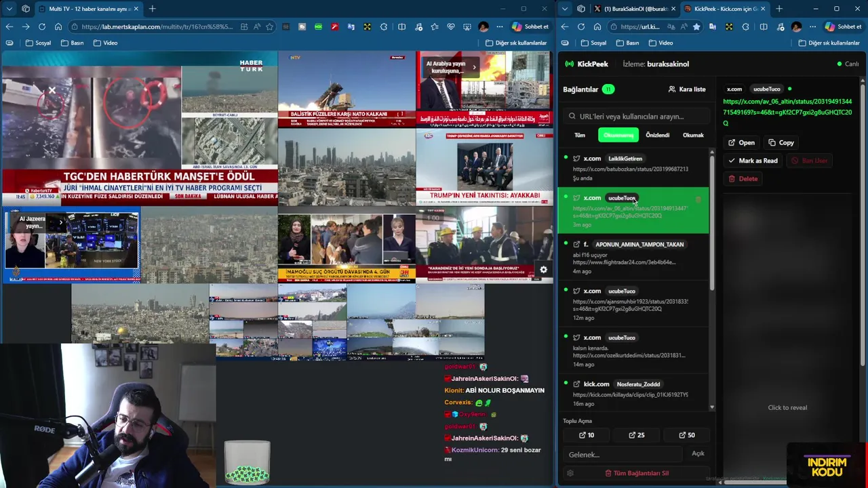Switch to the Önizlendi filter tab

pyautogui.click(x=657, y=135)
